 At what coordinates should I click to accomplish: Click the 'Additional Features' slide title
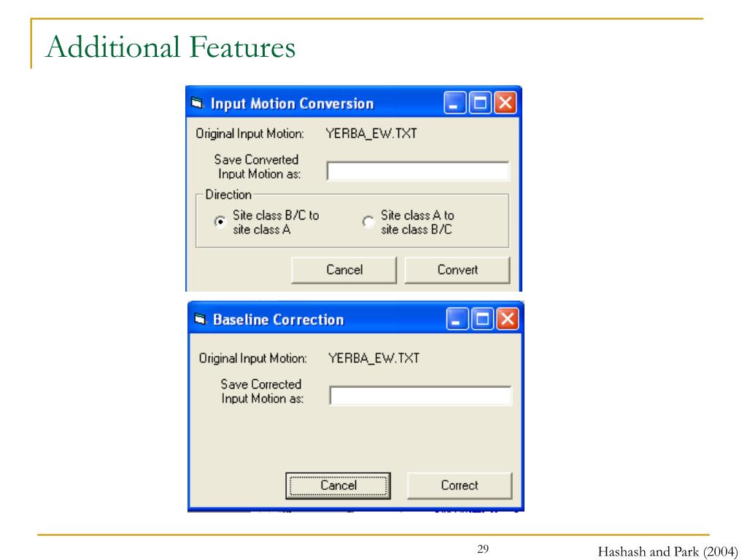(171, 47)
